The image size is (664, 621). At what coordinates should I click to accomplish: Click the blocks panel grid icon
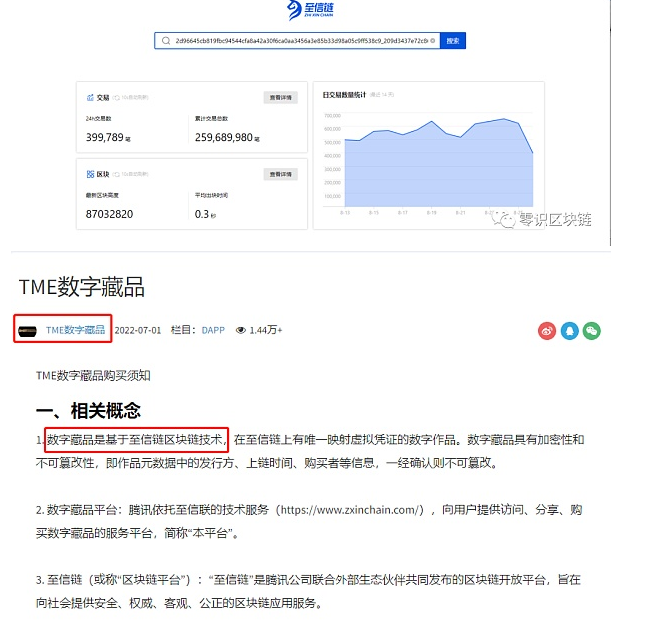(90, 174)
